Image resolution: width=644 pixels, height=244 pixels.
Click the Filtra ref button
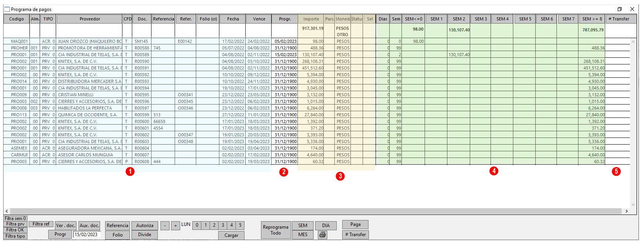tap(41, 224)
